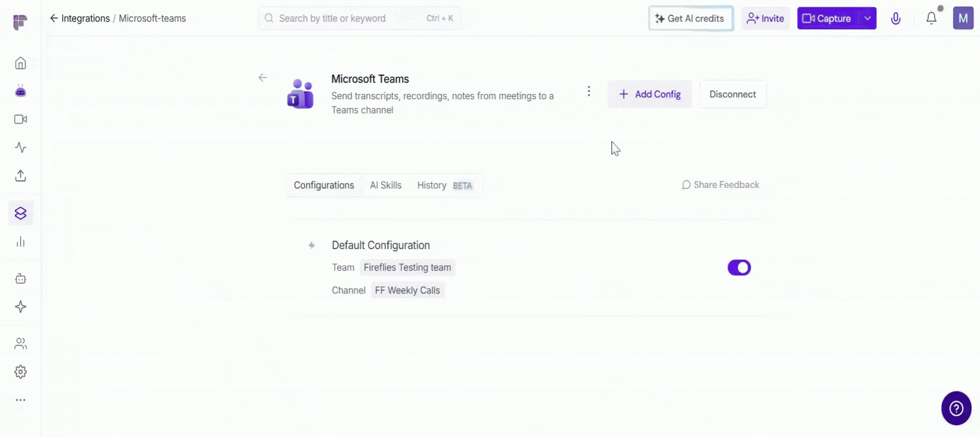Open the upload icon in sidebar
The width and height of the screenshot is (980, 437).
(x=20, y=176)
